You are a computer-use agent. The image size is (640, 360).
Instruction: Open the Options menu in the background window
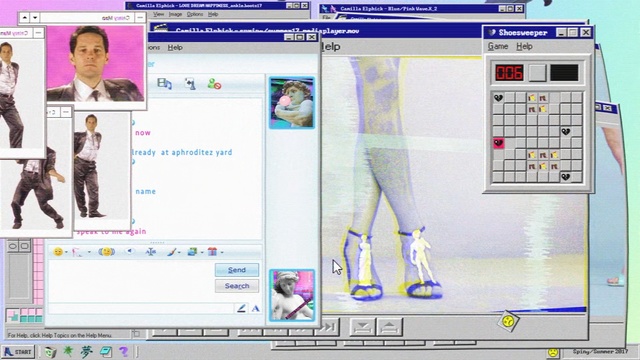tap(195, 14)
